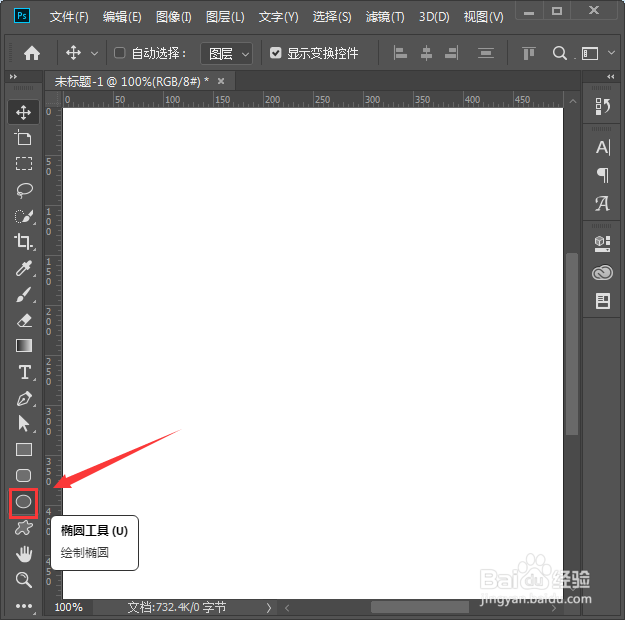Open the Character panel icon
The image size is (625, 620).
602,148
